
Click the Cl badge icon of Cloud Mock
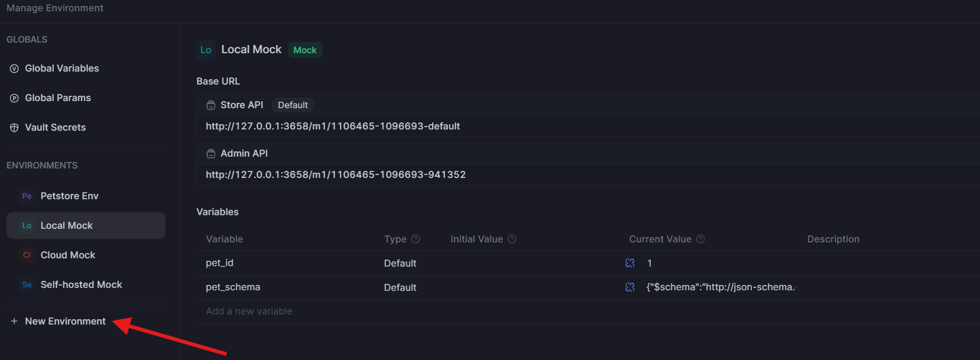tap(27, 255)
